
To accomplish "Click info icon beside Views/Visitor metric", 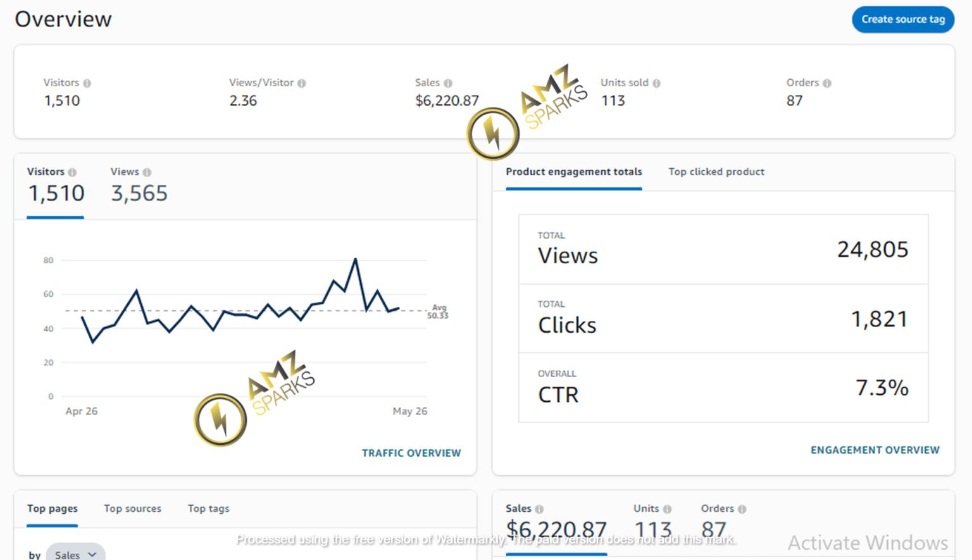I will point(302,83).
